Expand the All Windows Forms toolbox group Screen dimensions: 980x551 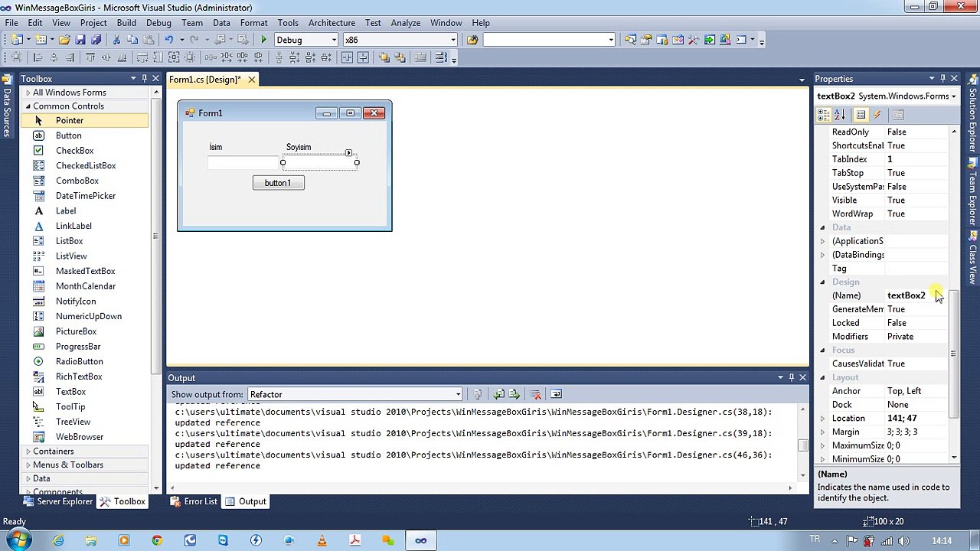(x=28, y=93)
